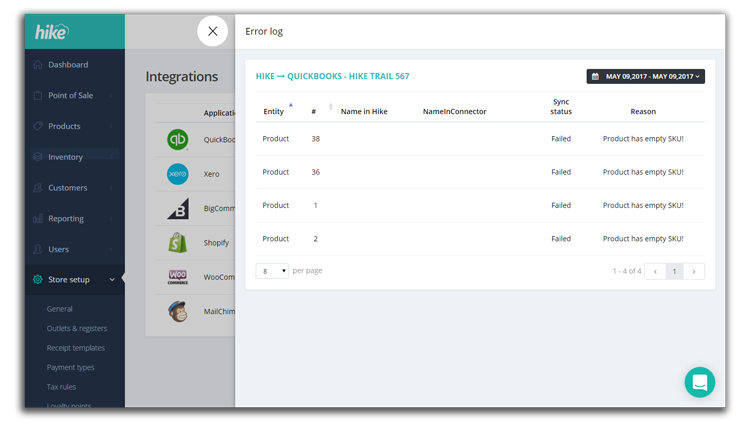The width and height of the screenshot is (750, 421).
Task: Open Users menu item
Action: pos(58,249)
